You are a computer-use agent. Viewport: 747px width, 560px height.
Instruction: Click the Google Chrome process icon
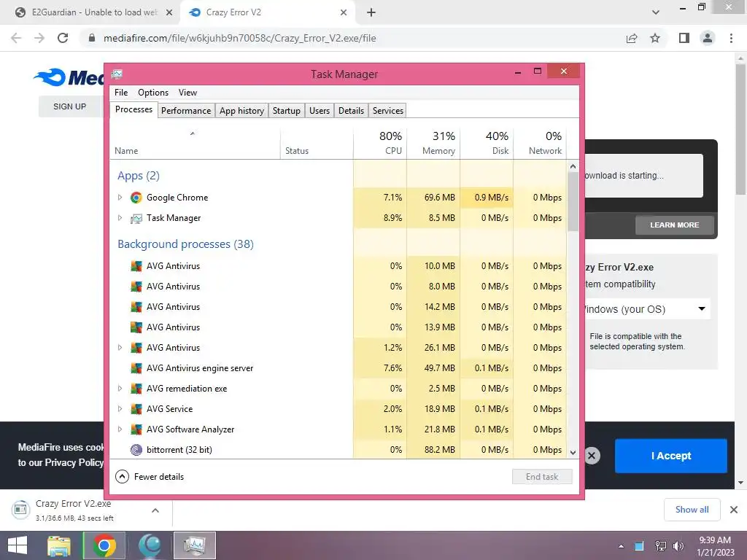point(136,198)
